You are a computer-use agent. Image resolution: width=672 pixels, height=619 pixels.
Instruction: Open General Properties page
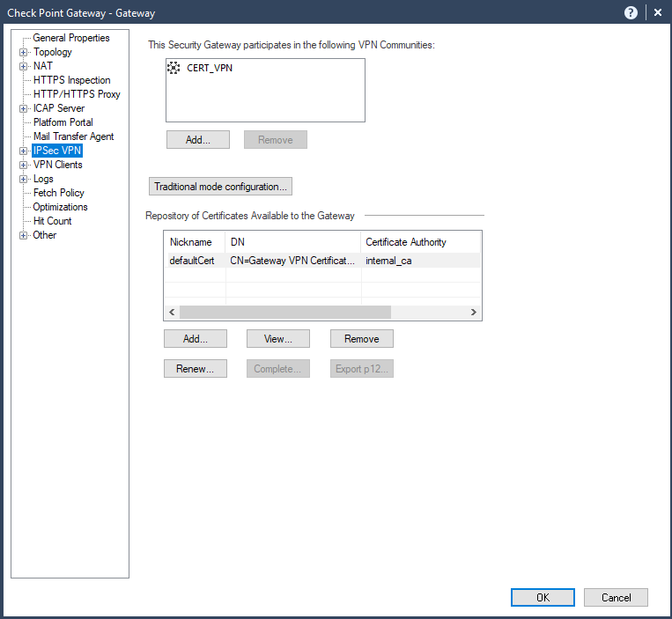(71, 38)
